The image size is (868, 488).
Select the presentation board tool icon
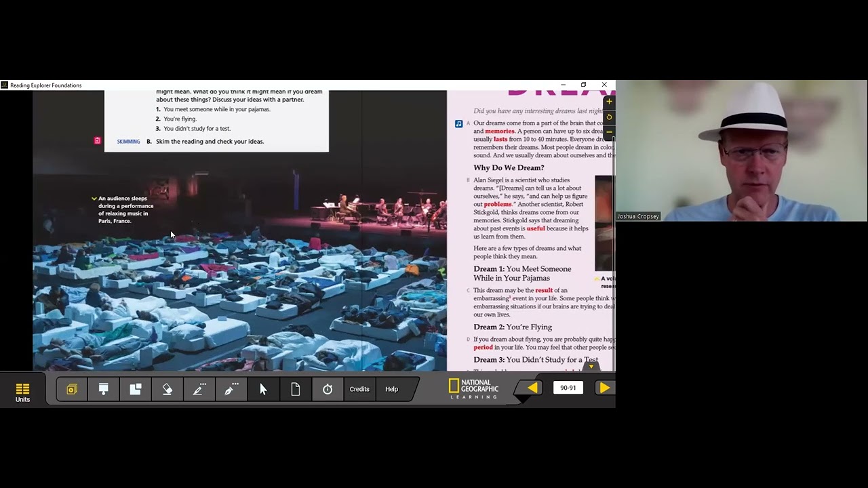click(103, 389)
